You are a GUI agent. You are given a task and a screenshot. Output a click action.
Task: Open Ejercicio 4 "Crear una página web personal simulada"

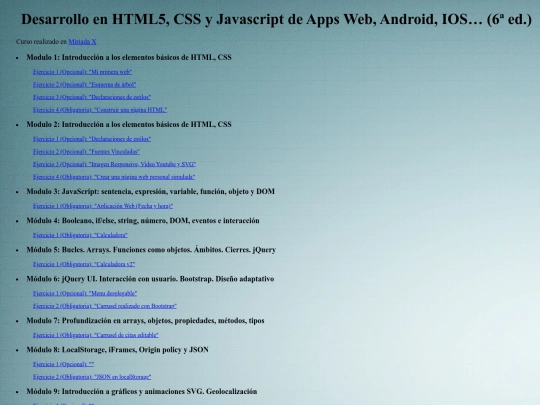pyautogui.click(x=114, y=177)
